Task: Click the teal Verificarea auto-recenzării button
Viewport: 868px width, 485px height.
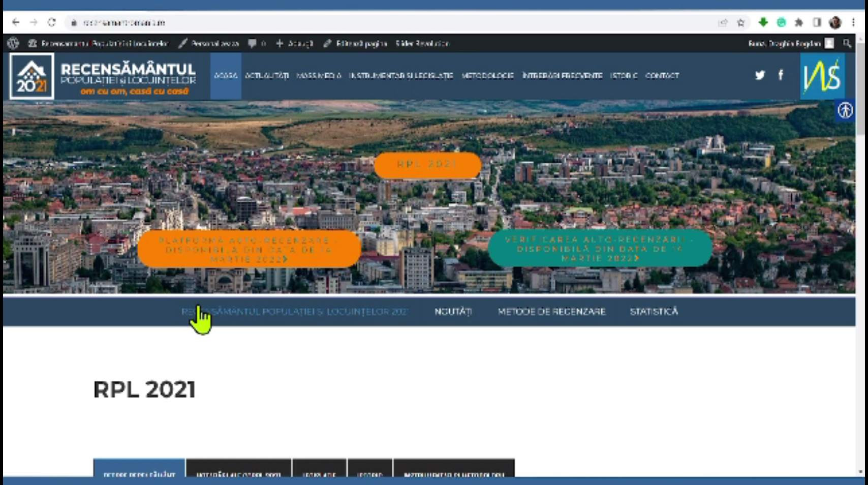Action: 600,249
